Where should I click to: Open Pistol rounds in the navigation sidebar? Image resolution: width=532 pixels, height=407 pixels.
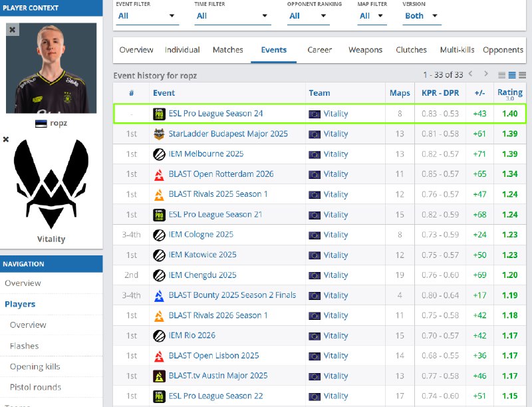(36, 387)
